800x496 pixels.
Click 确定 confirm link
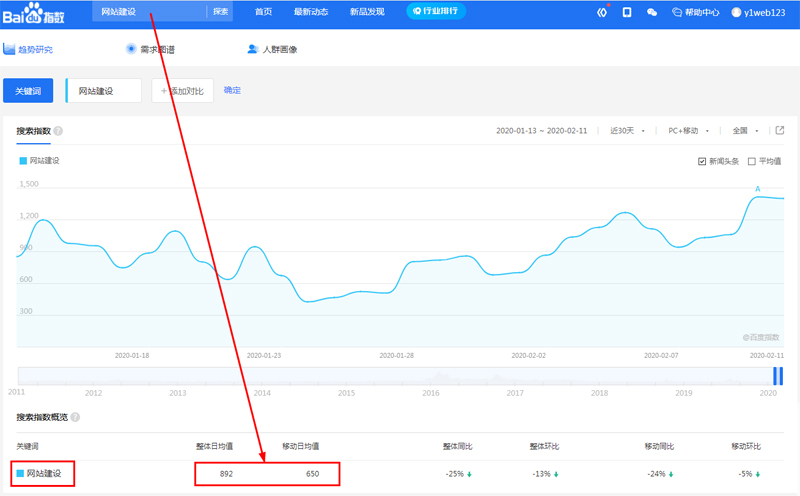[x=232, y=90]
